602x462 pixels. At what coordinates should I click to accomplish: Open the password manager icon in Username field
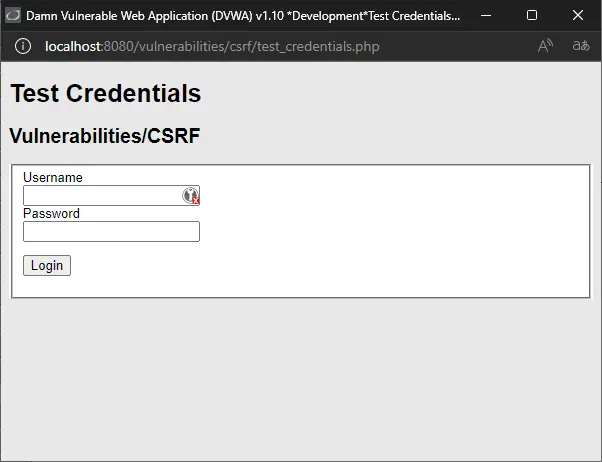pyautogui.click(x=191, y=195)
